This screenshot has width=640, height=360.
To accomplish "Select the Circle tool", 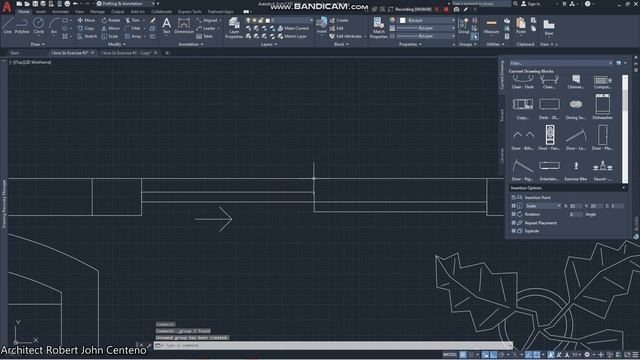I will point(38,26).
